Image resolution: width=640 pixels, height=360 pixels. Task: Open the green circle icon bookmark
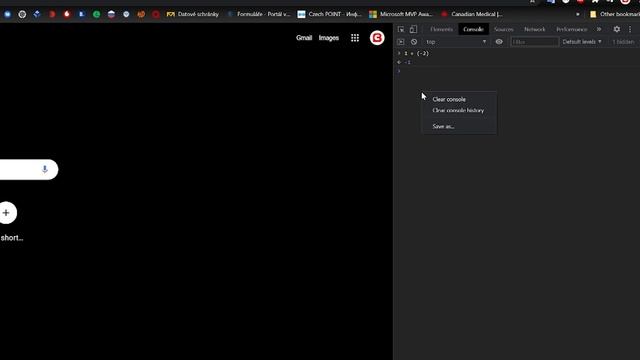click(x=96, y=14)
